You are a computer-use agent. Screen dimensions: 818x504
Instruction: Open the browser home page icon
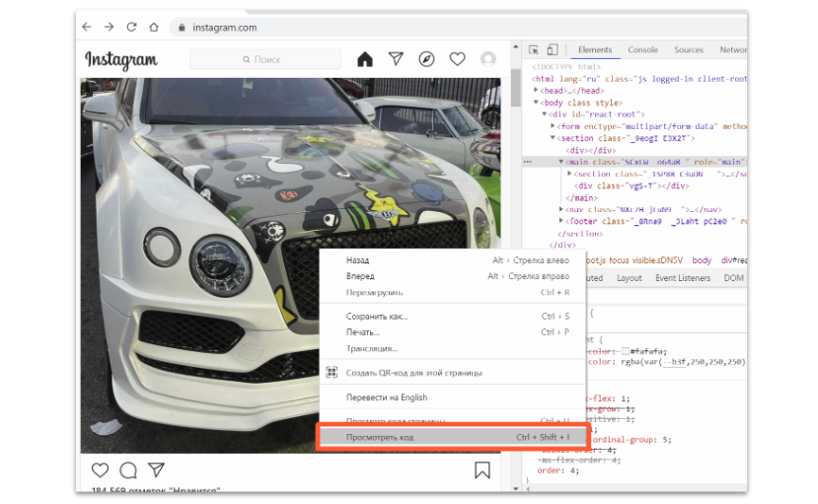[154, 27]
